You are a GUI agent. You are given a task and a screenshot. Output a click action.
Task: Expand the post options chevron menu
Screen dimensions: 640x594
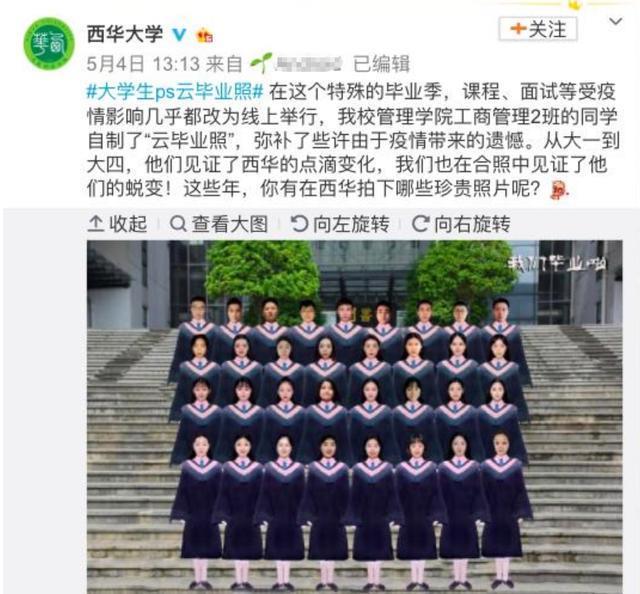tap(616, 21)
